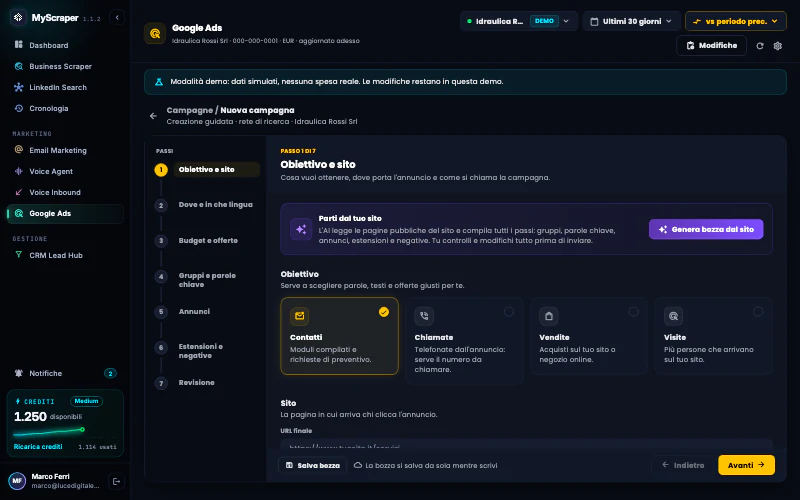Select step Revisione
Screen dimensions: 800x500
[207, 383]
